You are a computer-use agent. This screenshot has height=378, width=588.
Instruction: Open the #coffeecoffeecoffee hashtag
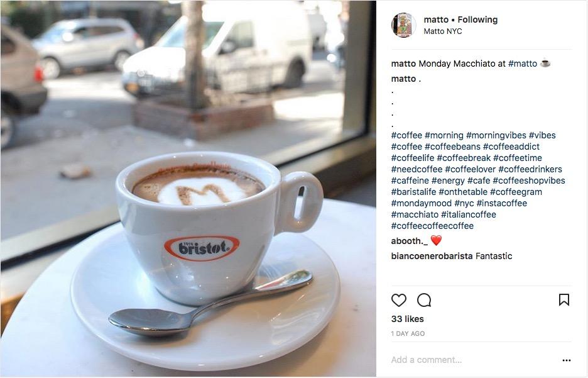(432, 226)
